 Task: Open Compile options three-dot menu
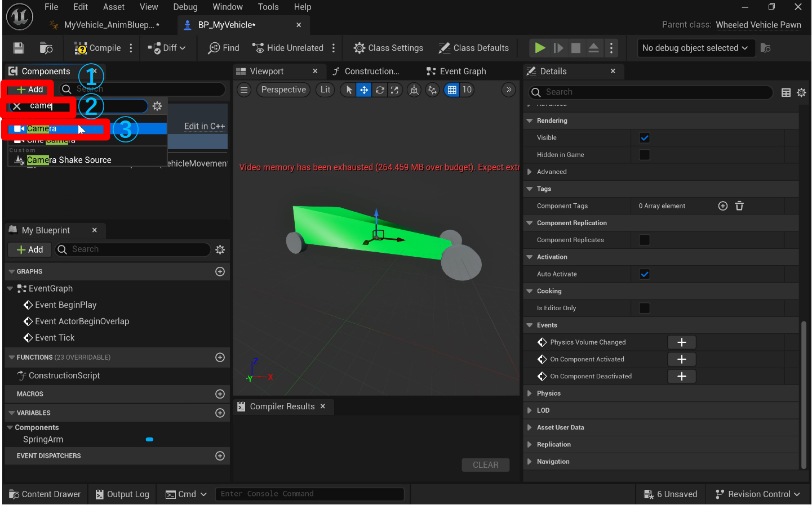(x=131, y=48)
